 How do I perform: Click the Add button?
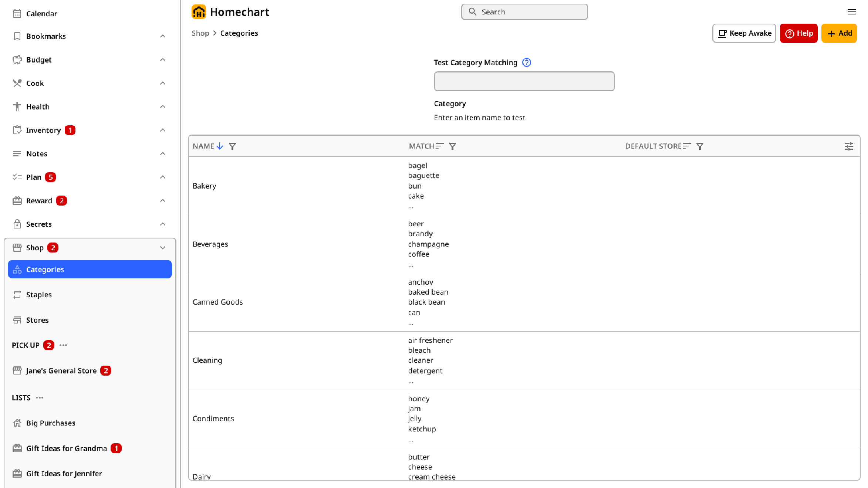839,33
